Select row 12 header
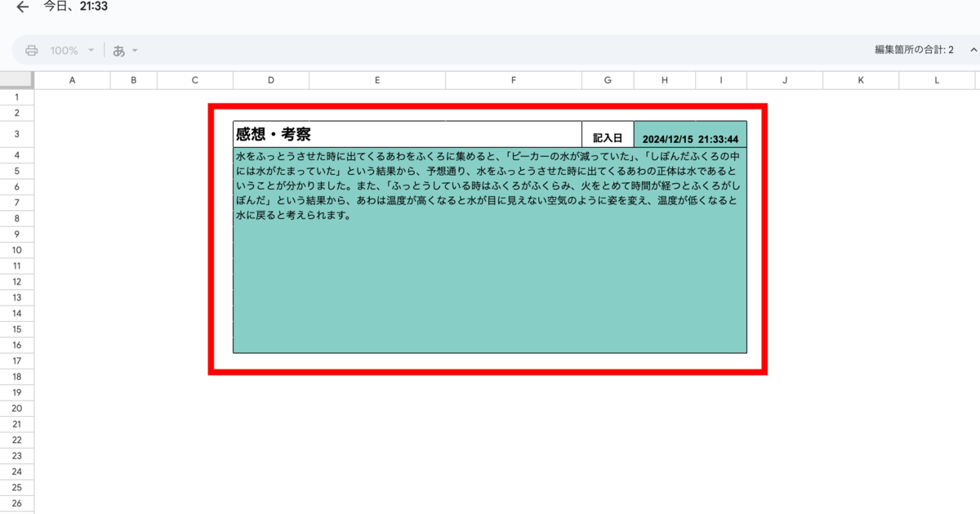The height and width of the screenshot is (514, 980). coord(17,281)
